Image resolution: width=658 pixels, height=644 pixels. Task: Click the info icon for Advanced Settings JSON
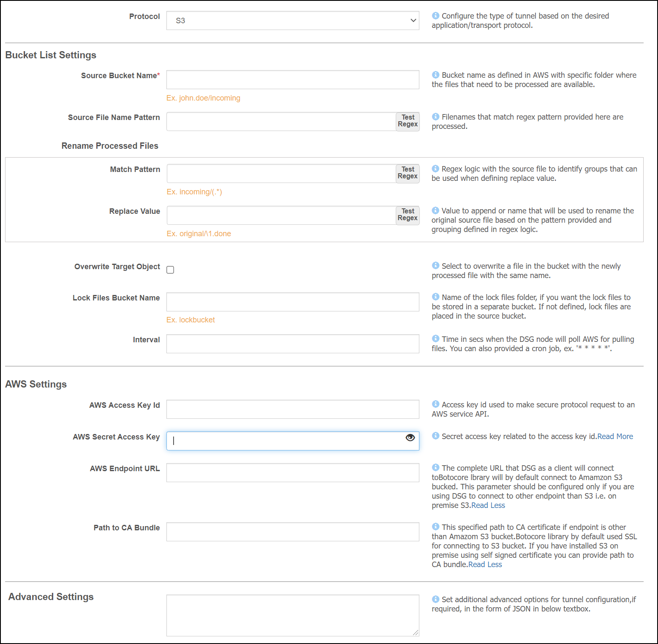click(435, 599)
